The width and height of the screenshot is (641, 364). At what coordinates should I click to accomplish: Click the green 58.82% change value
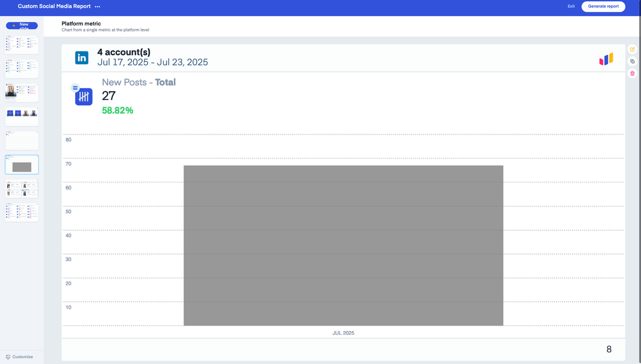[x=118, y=110]
